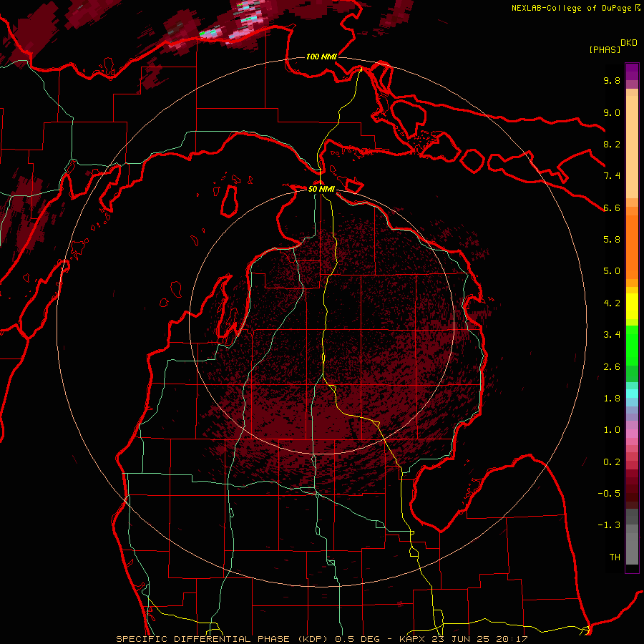This screenshot has width=644, height=644.
Task: Click the 1.8 scale value
Action: 612,399
